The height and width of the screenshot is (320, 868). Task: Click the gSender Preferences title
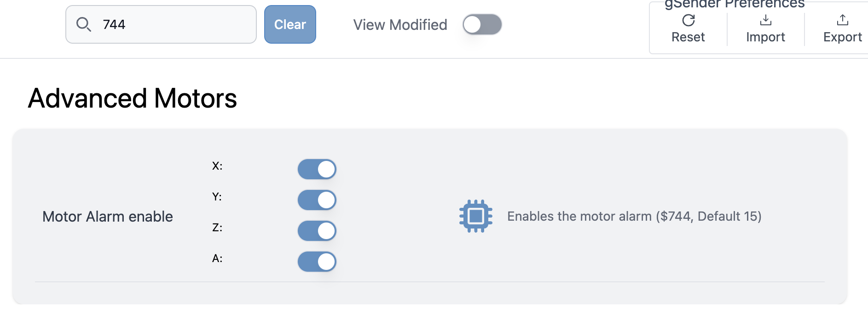click(735, 4)
